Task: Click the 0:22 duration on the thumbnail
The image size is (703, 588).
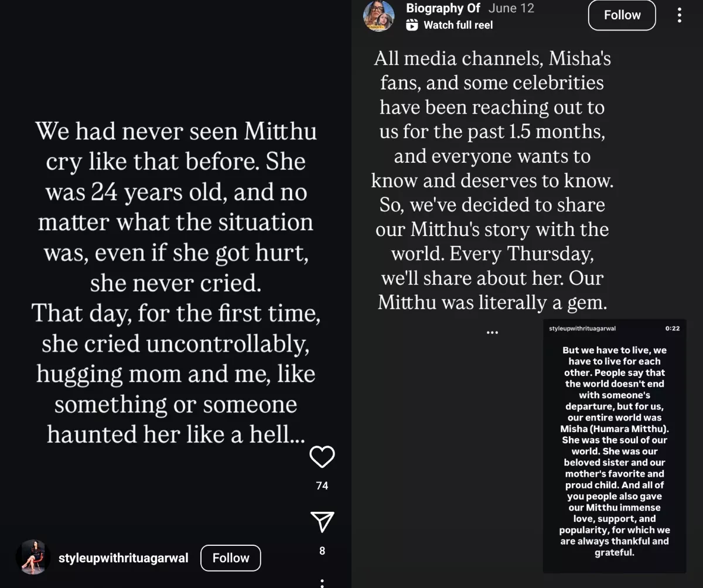Action: tap(673, 329)
